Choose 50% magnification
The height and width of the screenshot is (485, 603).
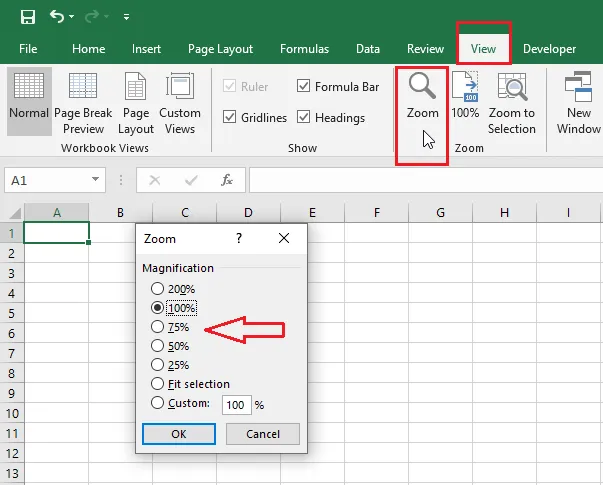[157, 346]
